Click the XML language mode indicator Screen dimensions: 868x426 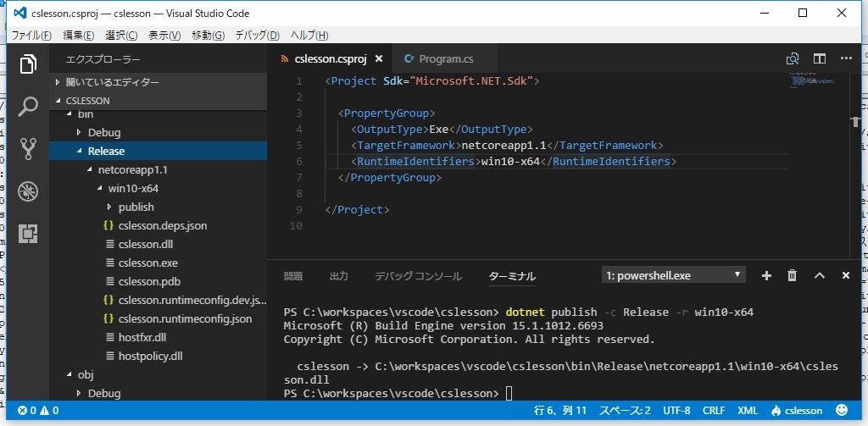point(748,411)
